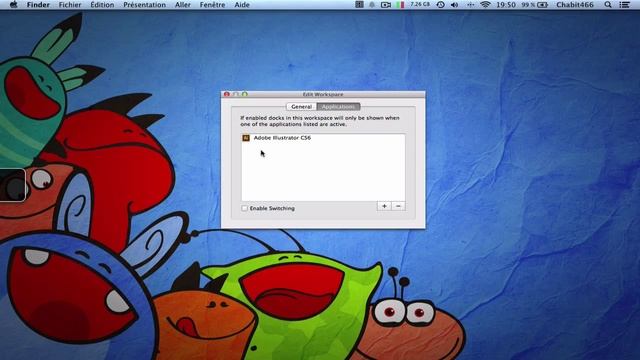The height and width of the screenshot is (360, 640).
Task: Click the clock showing 19:50
Action: click(506, 5)
